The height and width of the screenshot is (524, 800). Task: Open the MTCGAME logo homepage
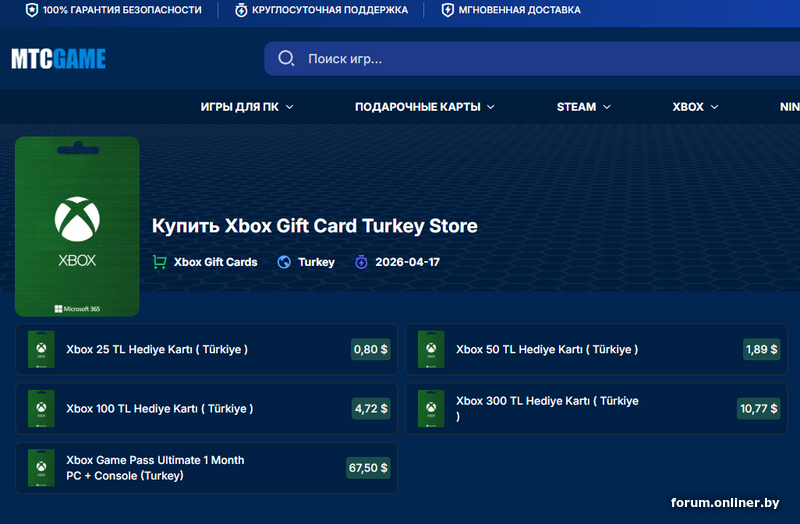pyautogui.click(x=59, y=59)
